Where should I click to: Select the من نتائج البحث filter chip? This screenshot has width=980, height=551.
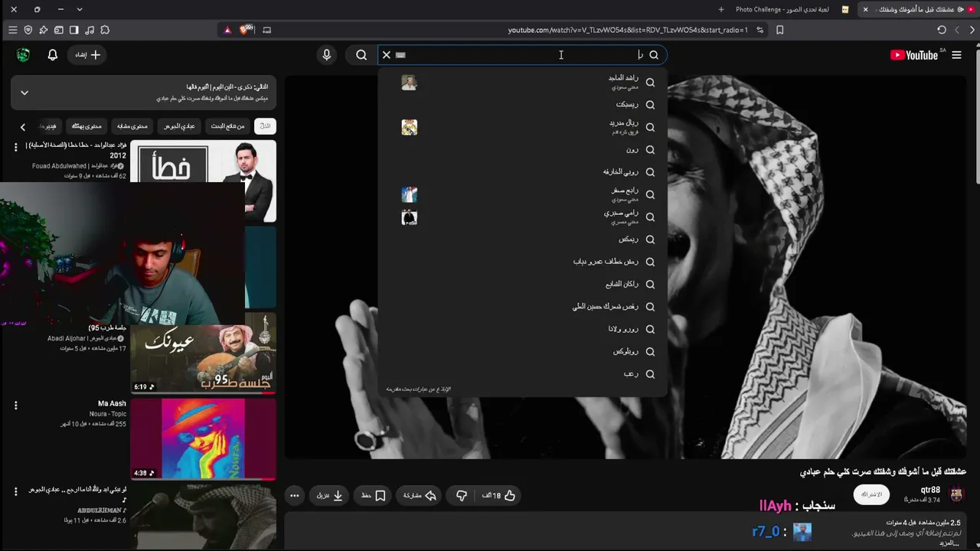click(227, 126)
